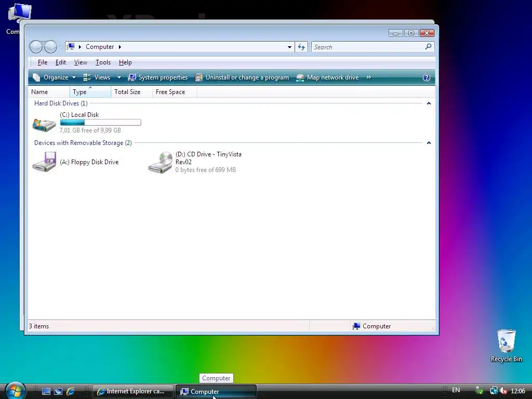Open the Edit menu
Image resolution: width=532 pixels, height=399 pixels.
coord(61,62)
